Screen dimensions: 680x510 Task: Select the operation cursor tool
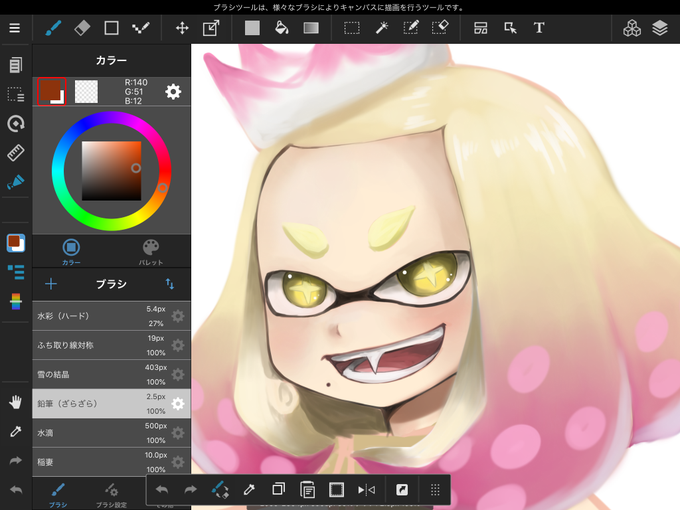point(510,28)
